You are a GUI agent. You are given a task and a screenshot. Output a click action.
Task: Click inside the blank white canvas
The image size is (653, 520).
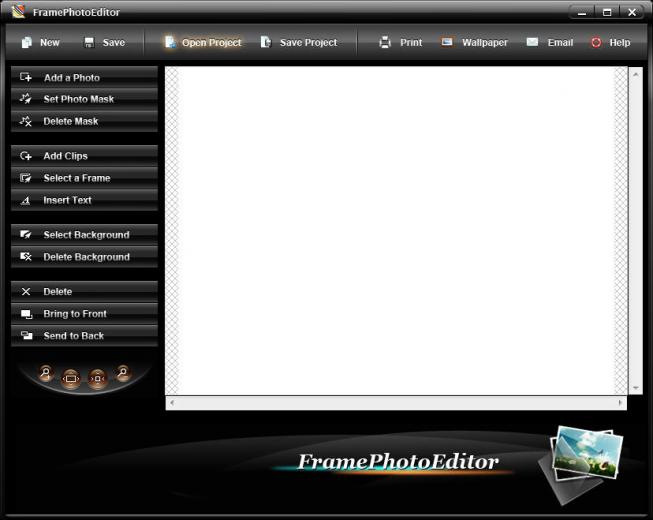click(396, 231)
